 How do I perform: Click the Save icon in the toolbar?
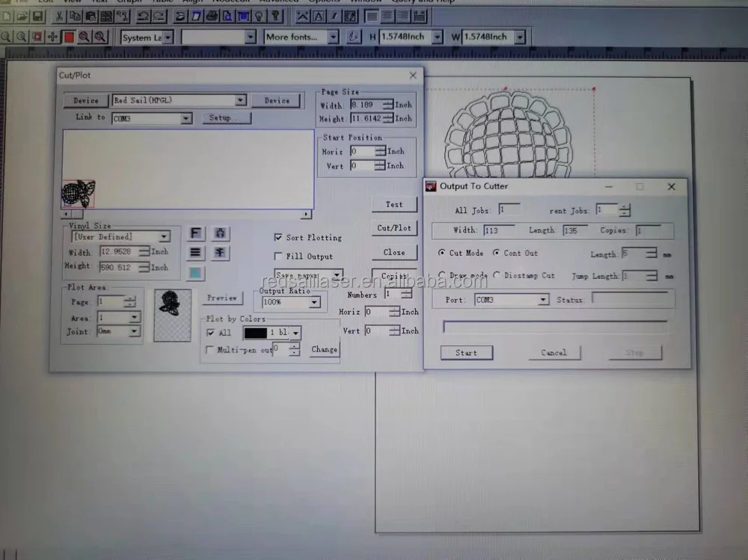[38, 16]
